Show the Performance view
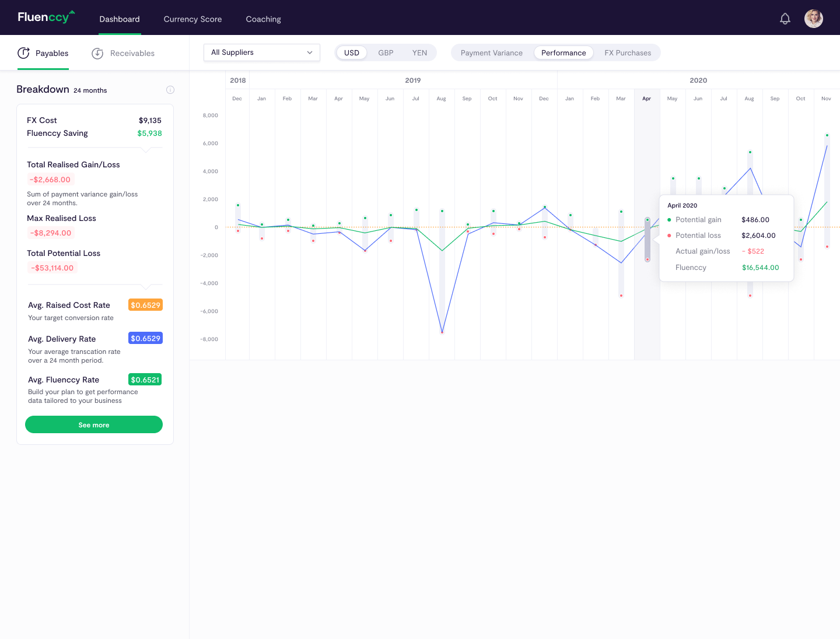 tap(563, 52)
